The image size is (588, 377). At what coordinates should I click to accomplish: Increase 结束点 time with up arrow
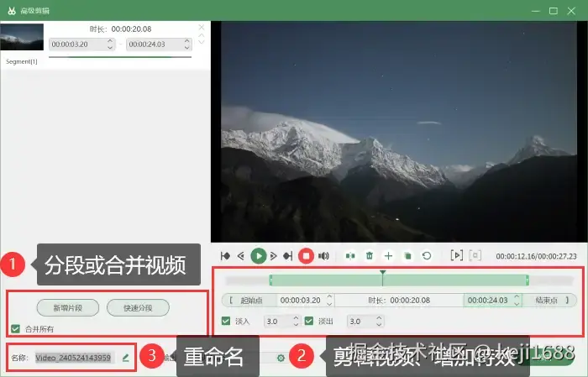coord(517,296)
